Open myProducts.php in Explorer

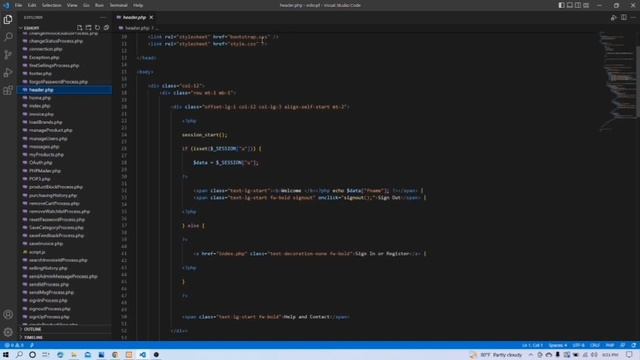point(46,154)
